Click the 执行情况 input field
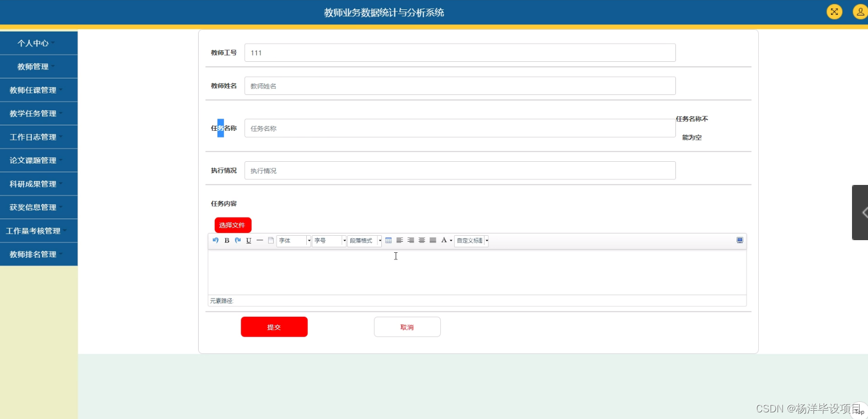This screenshot has width=868, height=419. [x=460, y=171]
